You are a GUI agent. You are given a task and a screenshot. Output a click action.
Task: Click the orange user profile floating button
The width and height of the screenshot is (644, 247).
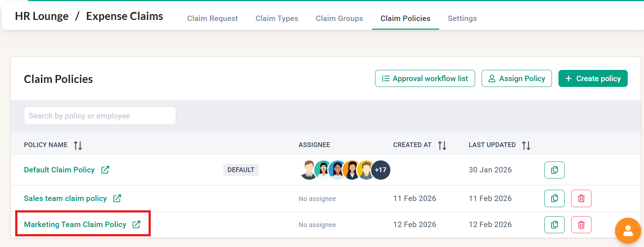point(628,230)
